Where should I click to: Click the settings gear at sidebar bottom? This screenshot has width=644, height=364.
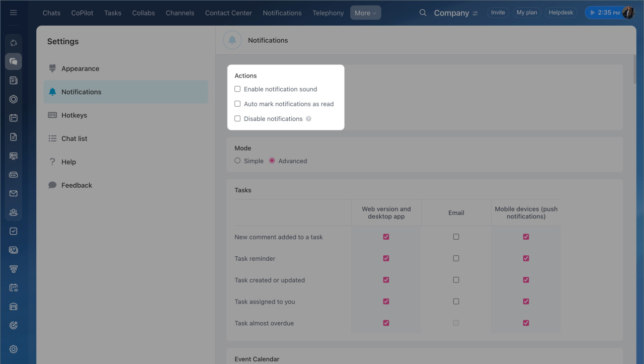(x=14, y=349)
